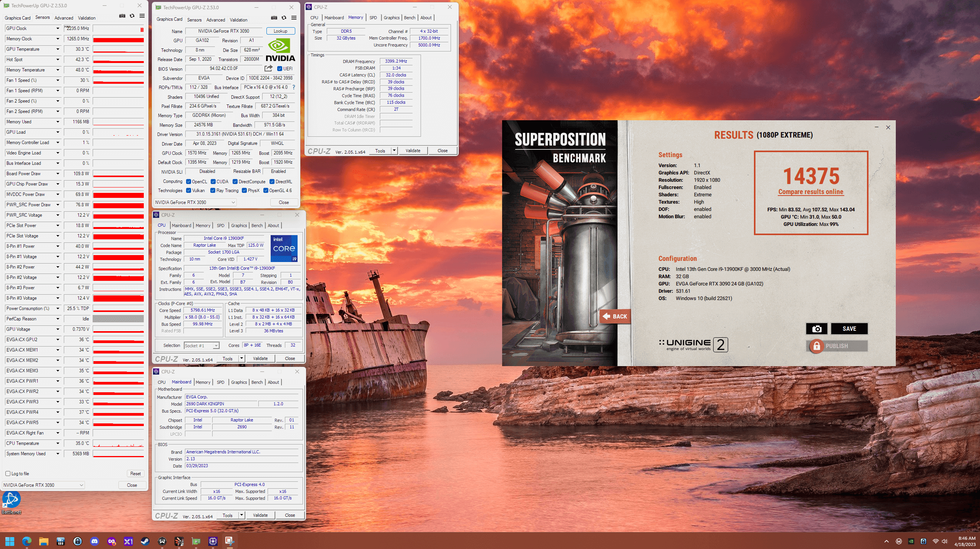Open CPU Temperature sensor dropdown arrow
Viewport: 980px width, 549px height.
pos(58,443)
